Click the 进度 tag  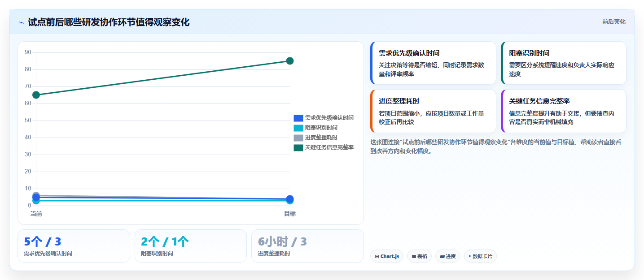[x=448, y=256]
